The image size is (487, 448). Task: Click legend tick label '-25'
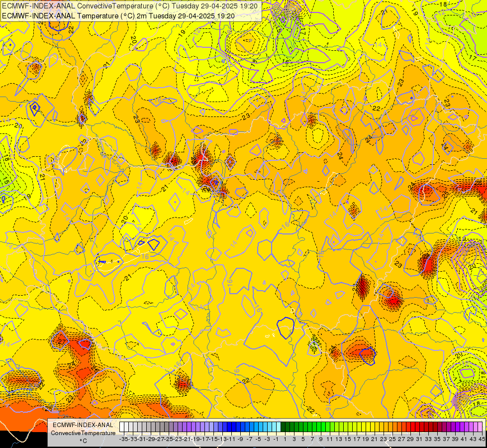pos(169,439)
